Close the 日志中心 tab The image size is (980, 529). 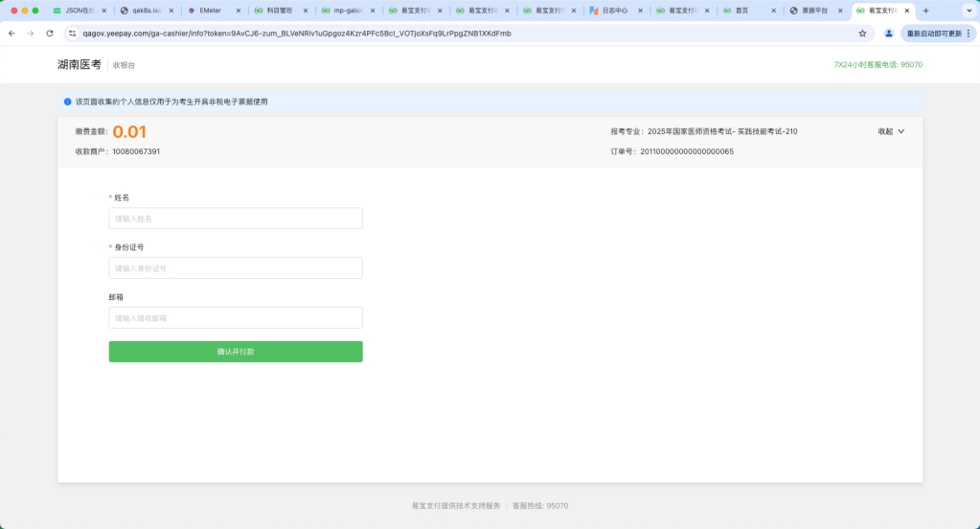[641, 11]
